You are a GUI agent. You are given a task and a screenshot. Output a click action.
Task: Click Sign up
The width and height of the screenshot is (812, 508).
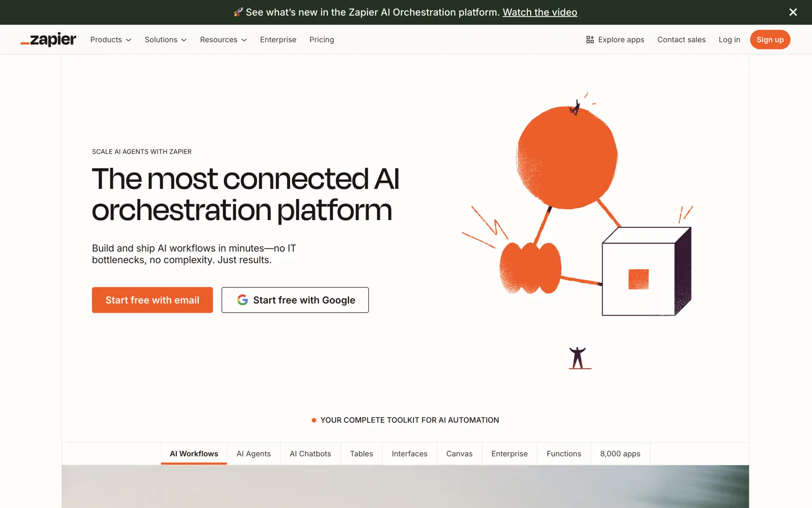click(770, 39)
